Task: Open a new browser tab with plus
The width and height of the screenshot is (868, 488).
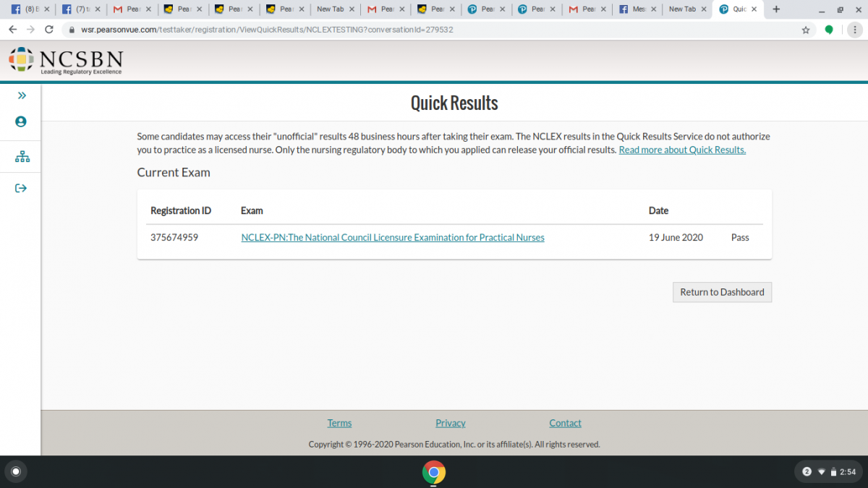Action: 776,9
